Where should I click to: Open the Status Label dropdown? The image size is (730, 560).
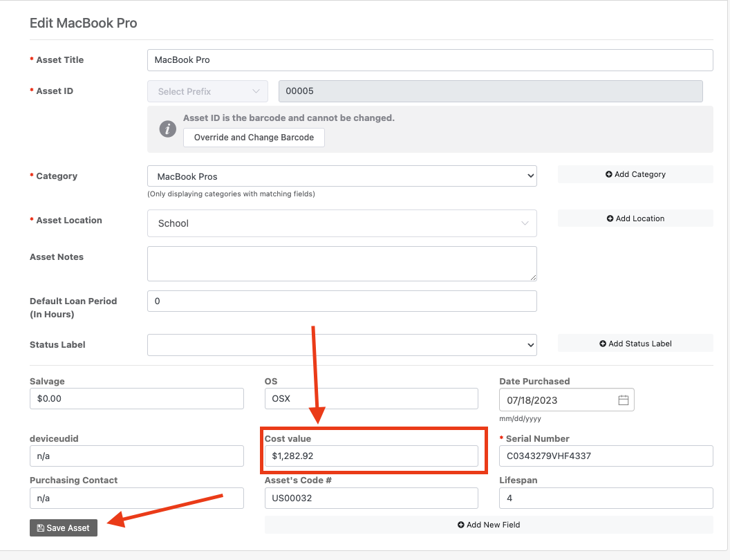[x=341, y=345]
